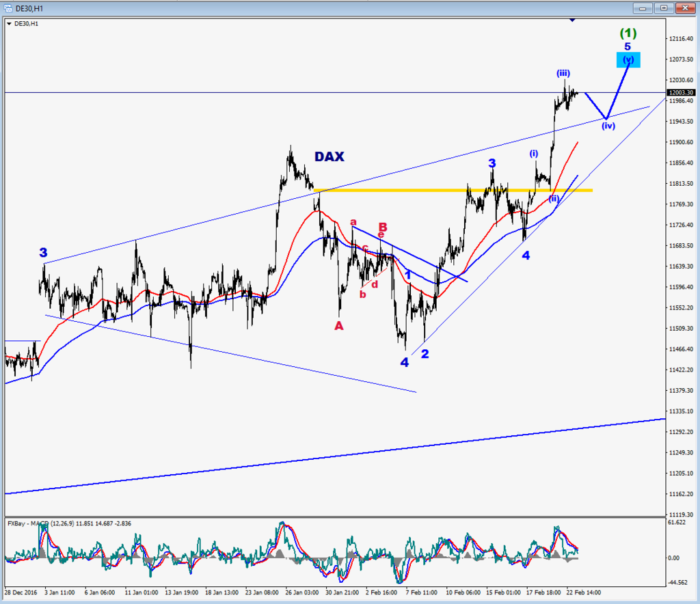The image size is (700, 604).
Task: Select the (i) wave label
Action: pos(533,154)
